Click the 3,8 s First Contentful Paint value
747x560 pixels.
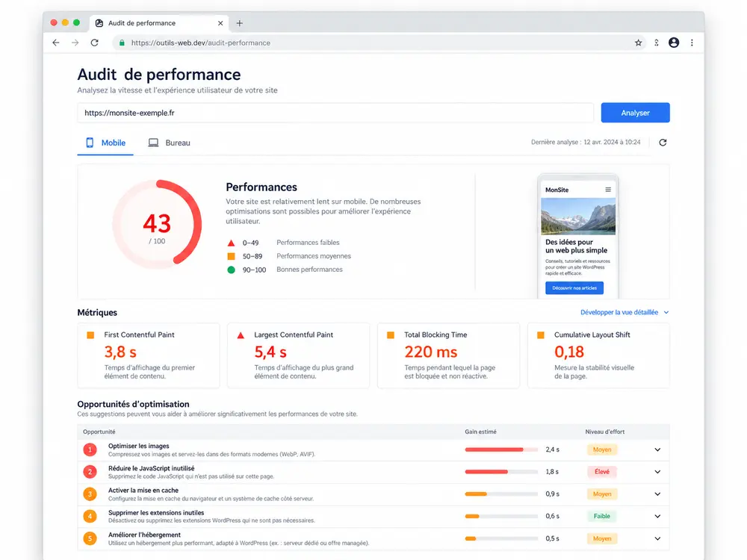(120, 352)
